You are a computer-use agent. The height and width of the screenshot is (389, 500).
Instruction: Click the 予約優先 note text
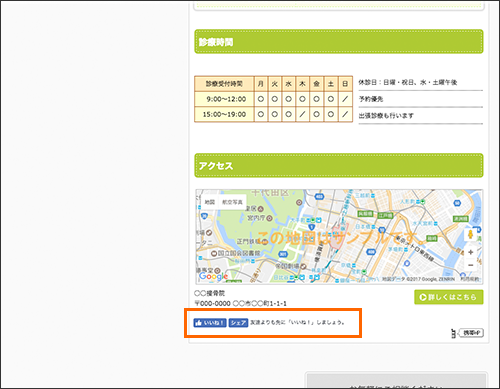(x=371, y=99)
